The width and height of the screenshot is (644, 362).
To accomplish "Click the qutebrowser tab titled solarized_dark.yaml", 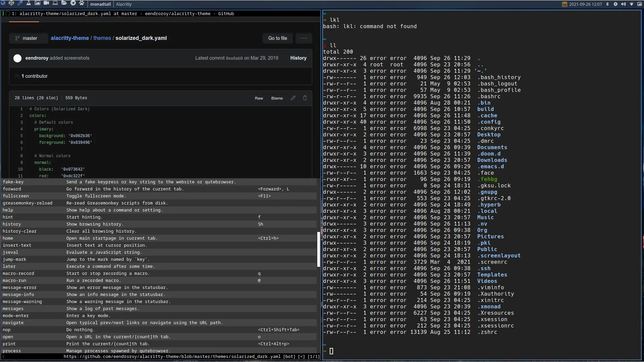I will [x=160, y=14].
